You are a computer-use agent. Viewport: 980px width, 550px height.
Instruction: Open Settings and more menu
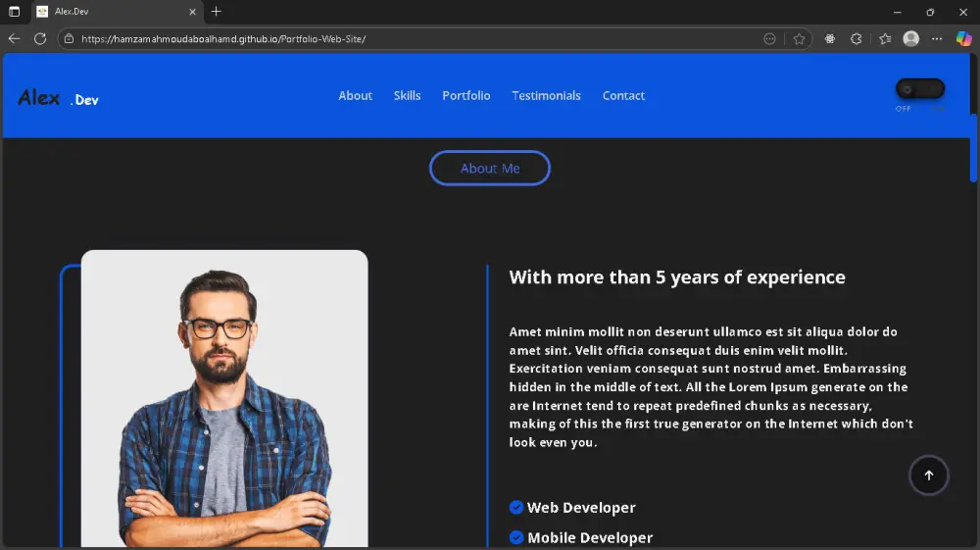[936, 39]
